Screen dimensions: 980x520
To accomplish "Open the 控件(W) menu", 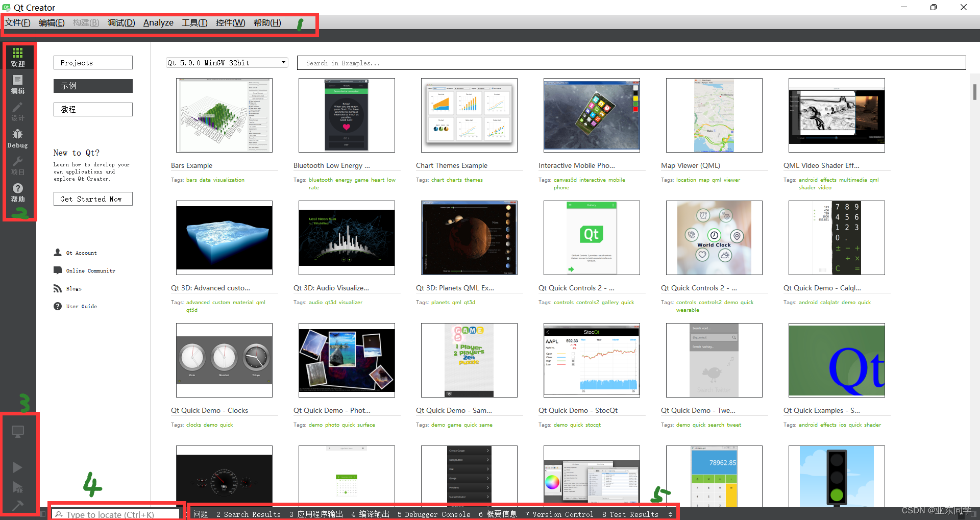I will tap(231, 22).
